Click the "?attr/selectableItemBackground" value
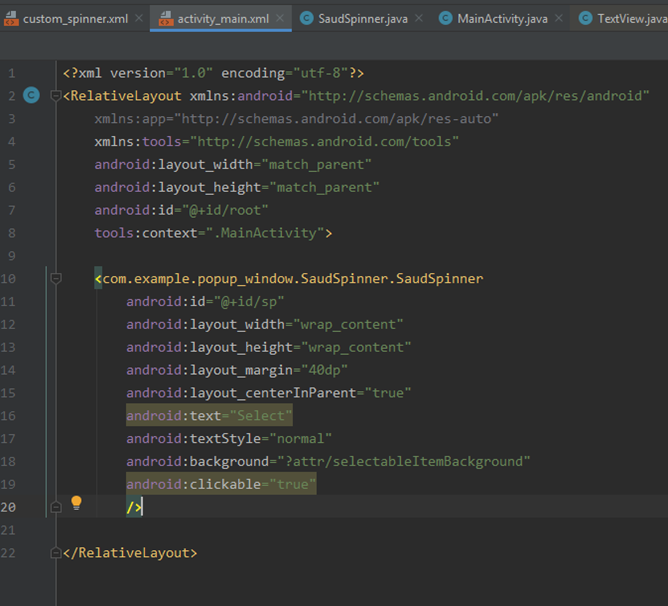Screen dimensions: 668x606 [x=403, y=461]
